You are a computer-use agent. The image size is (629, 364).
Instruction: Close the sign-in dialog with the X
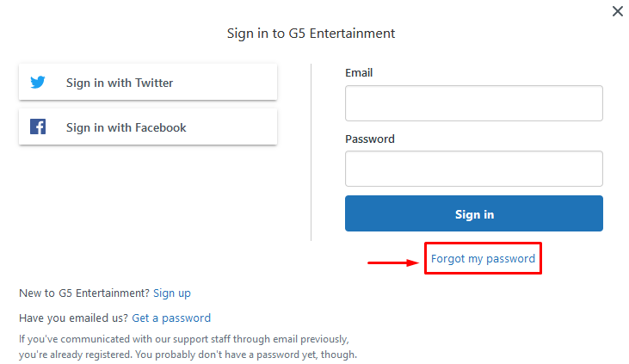click(617, 11)
